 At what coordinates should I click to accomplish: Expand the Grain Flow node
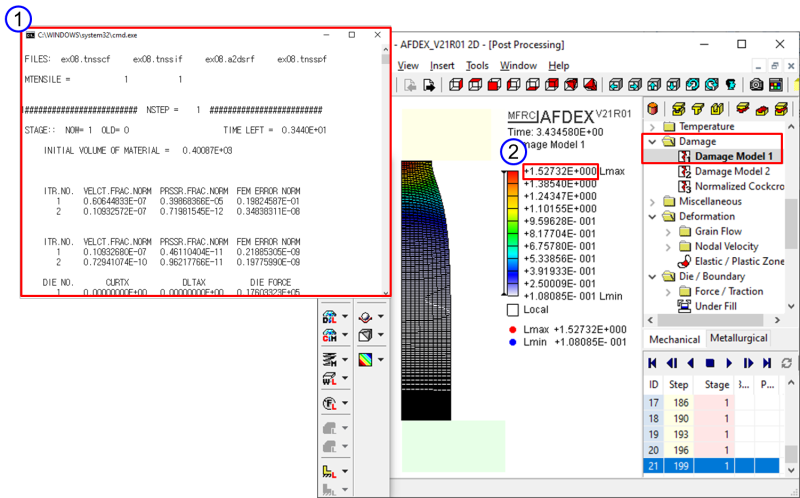tap(670, 231)
